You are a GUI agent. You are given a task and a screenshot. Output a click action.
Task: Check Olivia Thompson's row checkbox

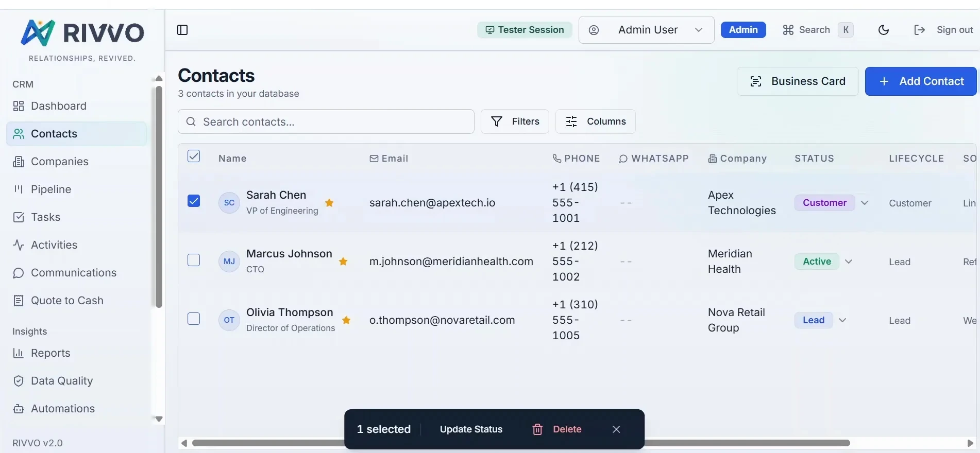[194, 319]
